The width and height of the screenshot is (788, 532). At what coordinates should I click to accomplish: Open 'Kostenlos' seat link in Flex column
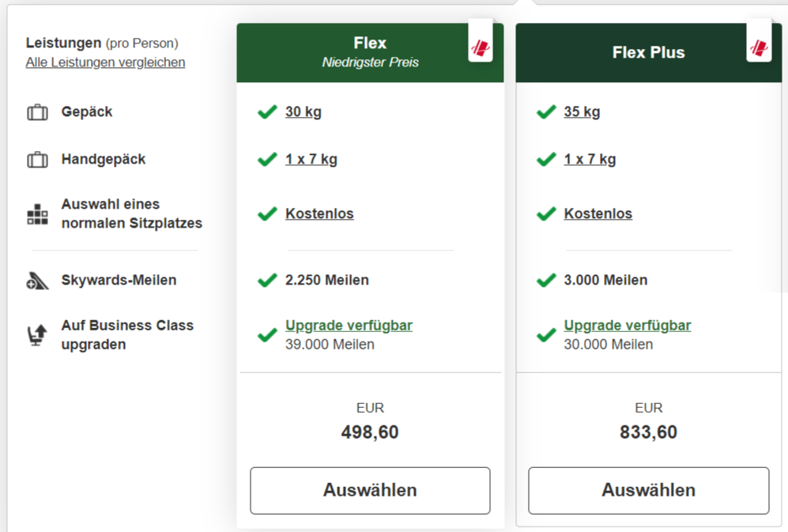319,214
